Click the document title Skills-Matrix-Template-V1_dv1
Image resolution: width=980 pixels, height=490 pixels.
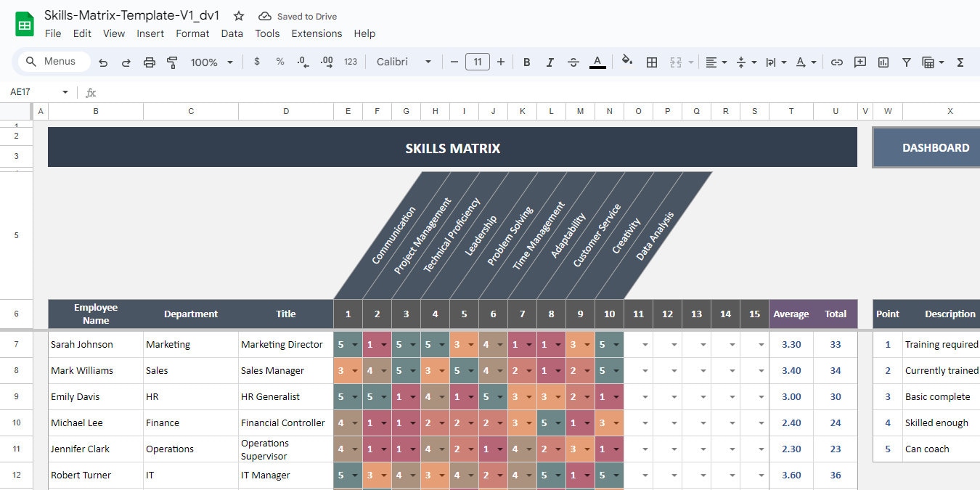pos(131,15)
